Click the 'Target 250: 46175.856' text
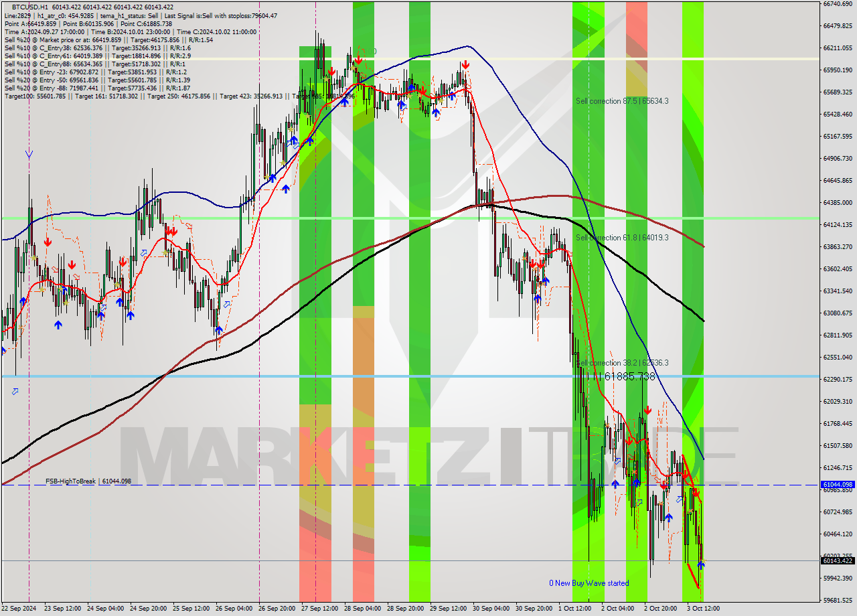Image resolution: width=857 pixels, height=616 pixels. [x=179, y=96]
